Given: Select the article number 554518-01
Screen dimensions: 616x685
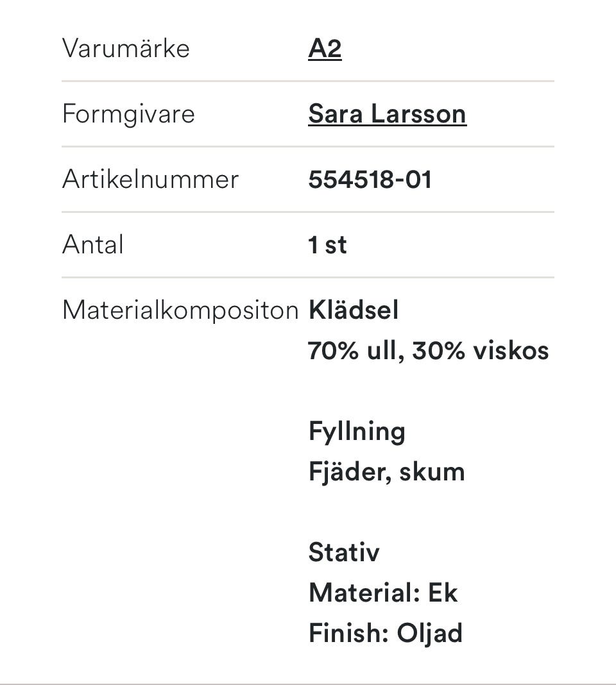Looking at the screenshot, I should (370, 180).
